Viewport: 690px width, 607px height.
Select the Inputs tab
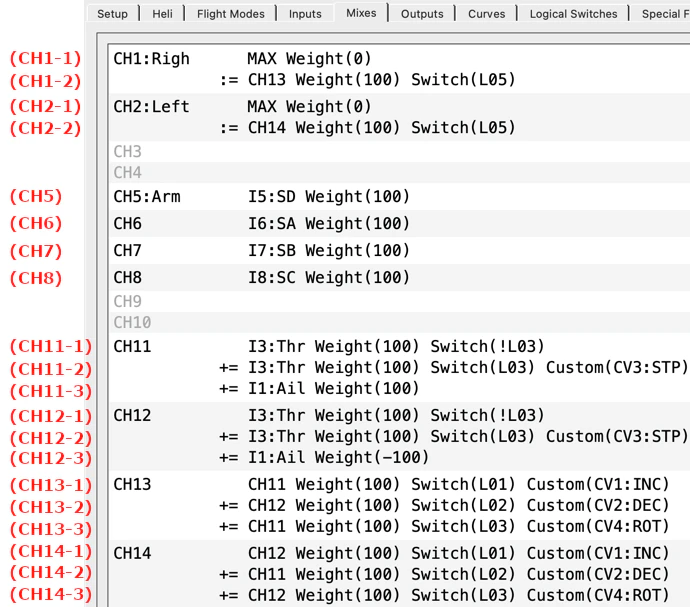tap(305, 14)
